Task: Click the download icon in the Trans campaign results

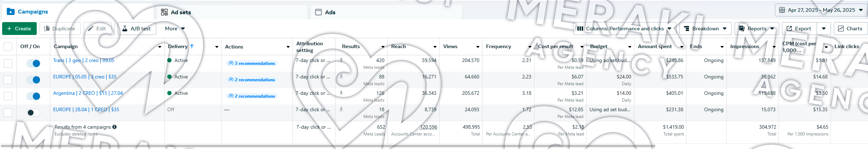Action: coord(341,60)
